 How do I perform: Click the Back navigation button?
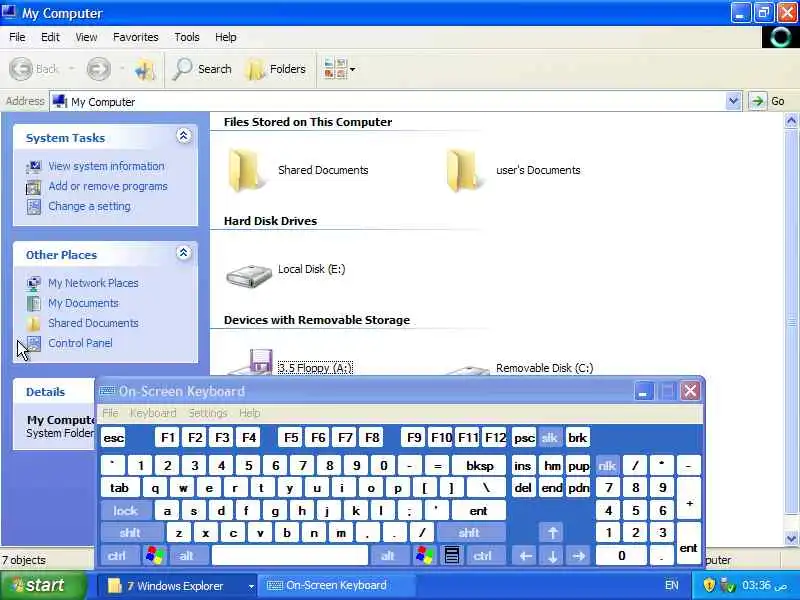click(x=34, y=69)
